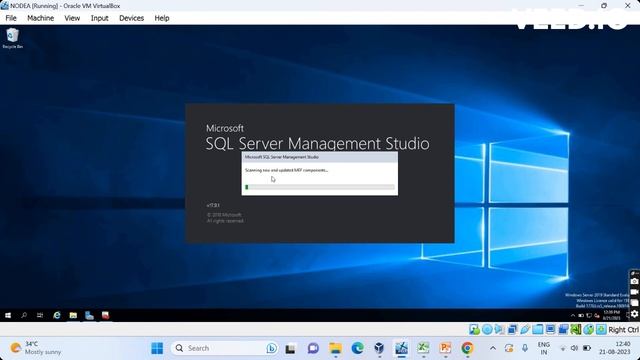Screen dimensions: 640x360
Task: Open the Input menu
Action: tap(100, 18)
